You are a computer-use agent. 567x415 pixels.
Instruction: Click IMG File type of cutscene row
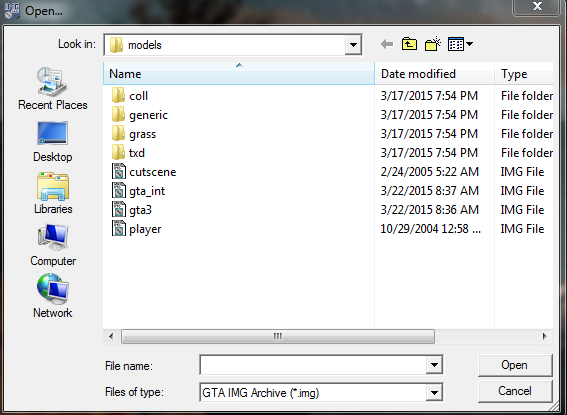coord(522,171)
